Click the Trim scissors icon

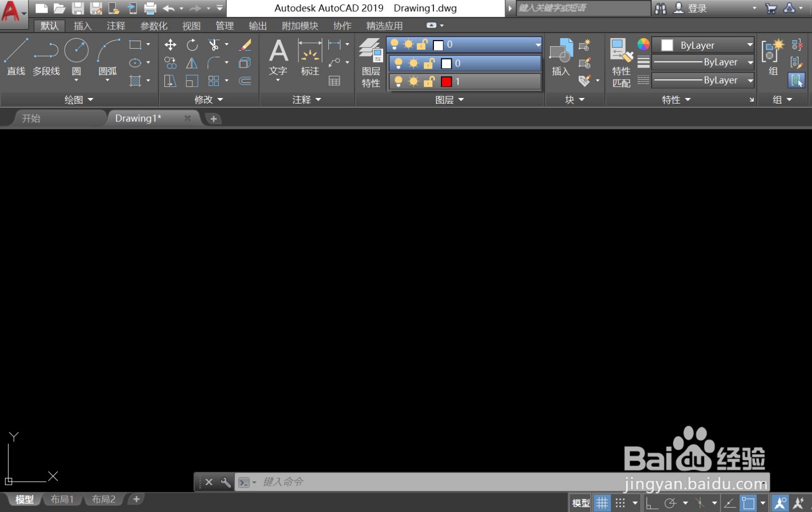point(214,45)
